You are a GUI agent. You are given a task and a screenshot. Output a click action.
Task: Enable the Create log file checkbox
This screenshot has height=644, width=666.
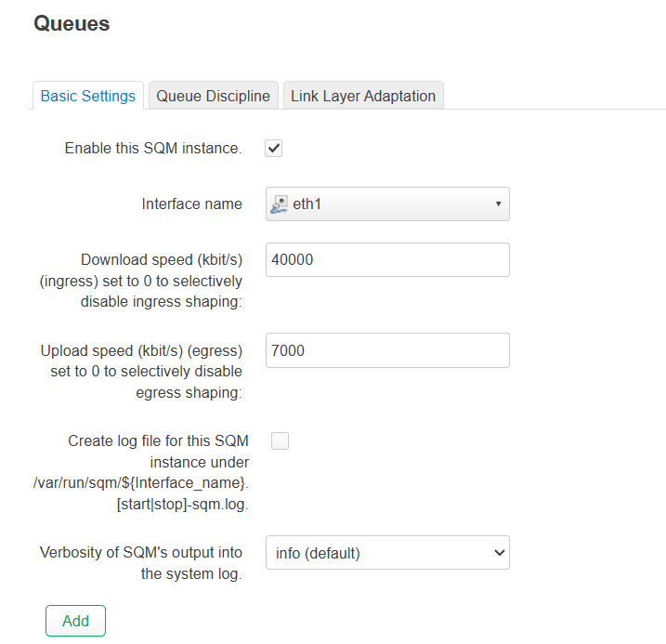(x=280, y=441)
